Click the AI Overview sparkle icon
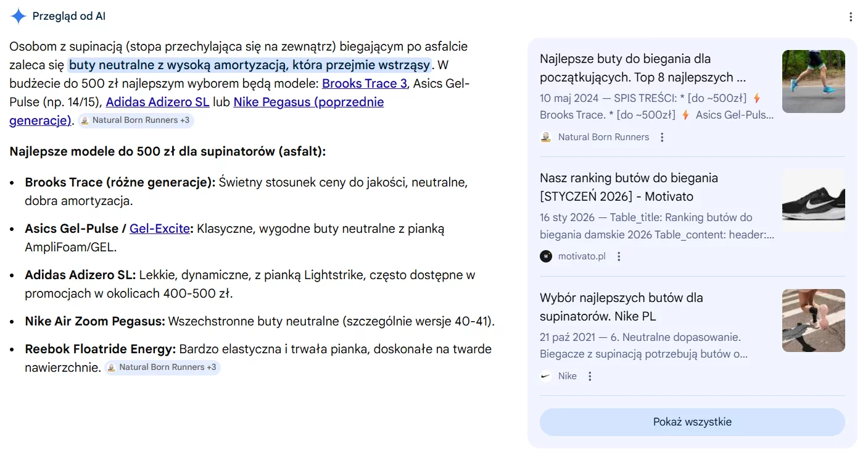868x457 pixels. pos(18,16)
